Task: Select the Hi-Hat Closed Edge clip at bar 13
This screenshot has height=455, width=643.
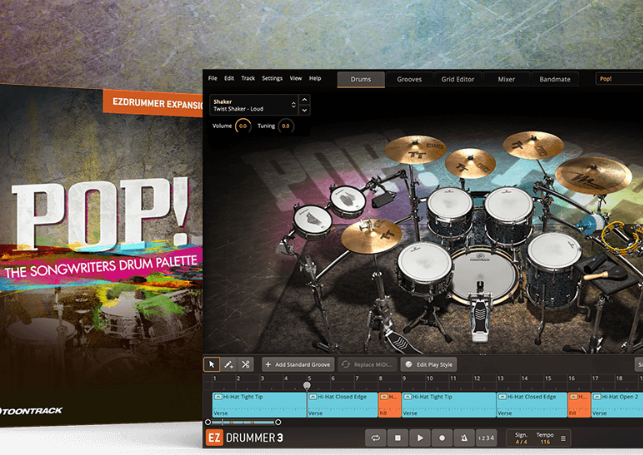Action: [x=532, y=405]
